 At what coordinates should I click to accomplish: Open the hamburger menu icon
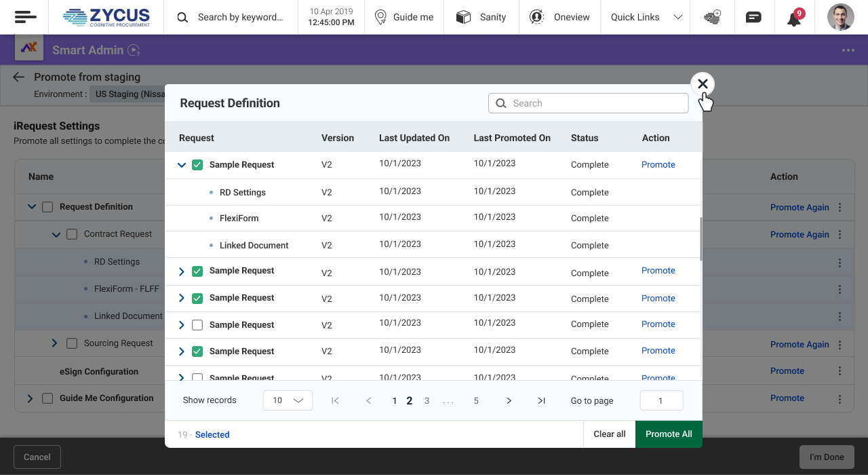25,17
